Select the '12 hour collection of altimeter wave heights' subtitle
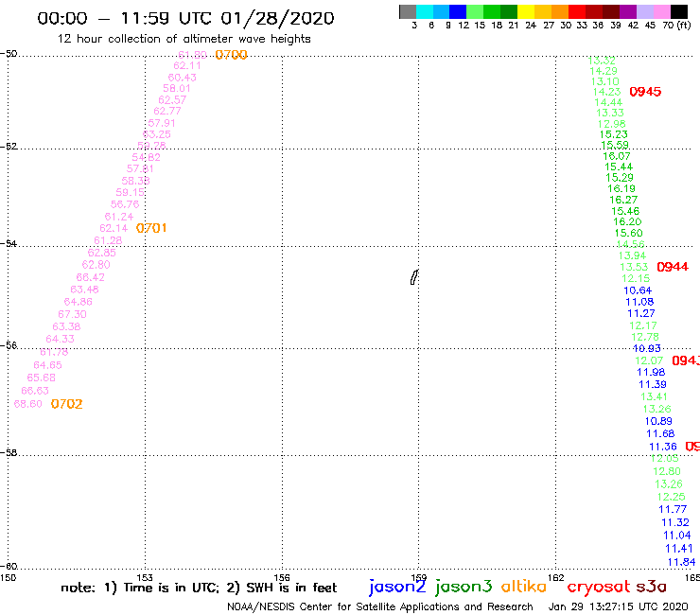The width and height of the screenshot is (700, 615). 184,39
